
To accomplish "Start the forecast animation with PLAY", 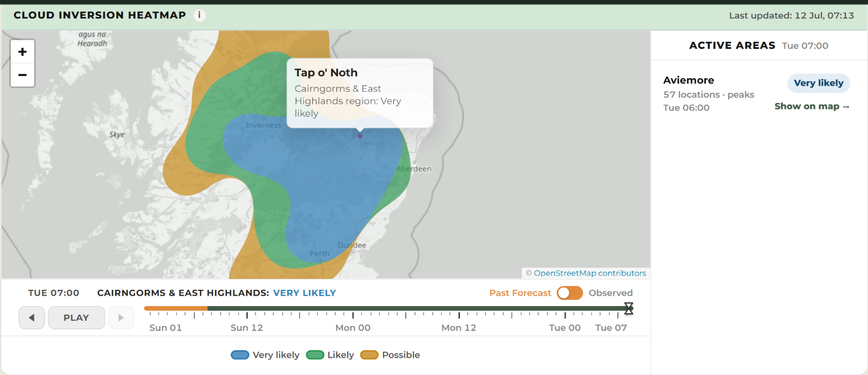I will (x=76, y=317).
